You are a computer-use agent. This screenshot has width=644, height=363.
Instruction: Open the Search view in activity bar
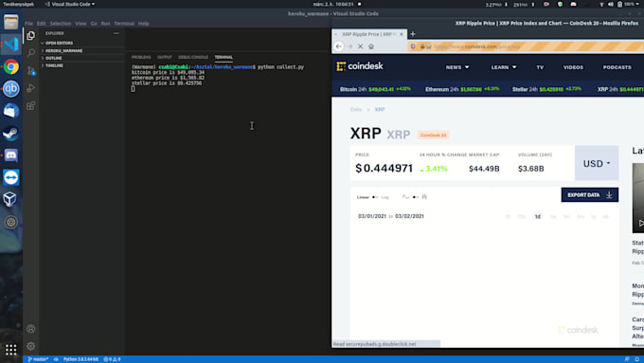pyautogui.click(x=31, y=53)
